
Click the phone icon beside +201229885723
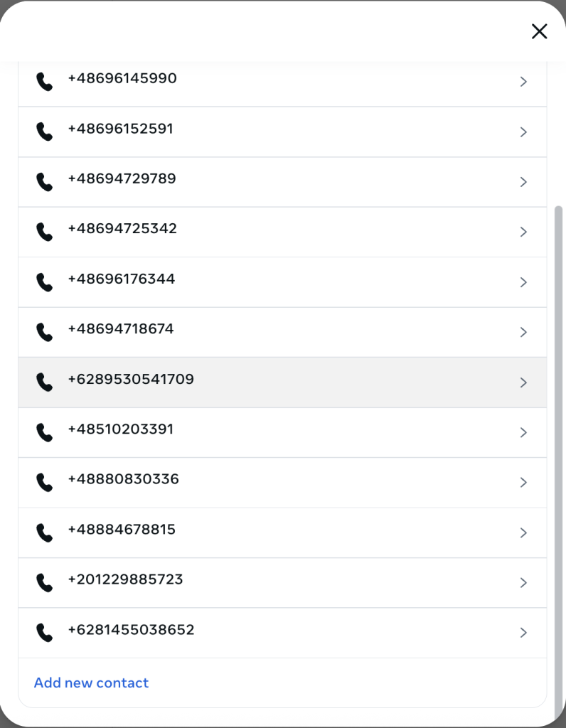coord(45,583)
